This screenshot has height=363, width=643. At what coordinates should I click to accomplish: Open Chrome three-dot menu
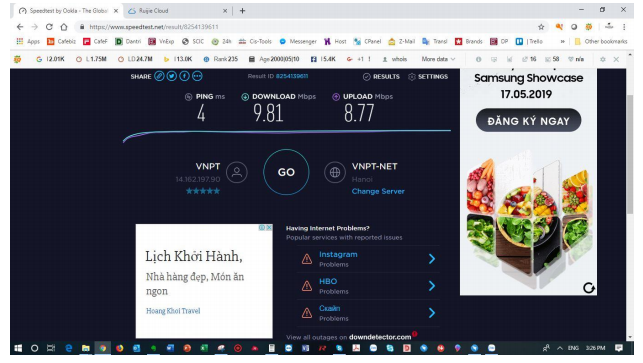pyautogui.click(x=624, y=27)
